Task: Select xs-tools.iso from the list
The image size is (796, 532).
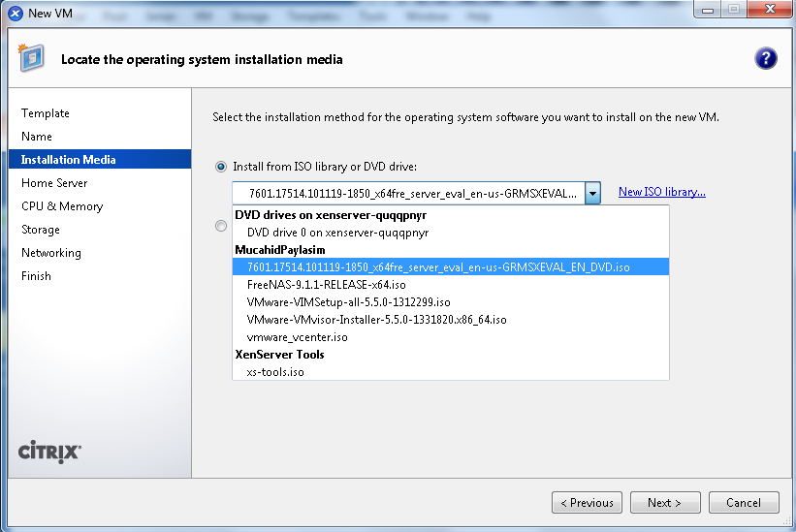Action: click(x=451, y=372)
